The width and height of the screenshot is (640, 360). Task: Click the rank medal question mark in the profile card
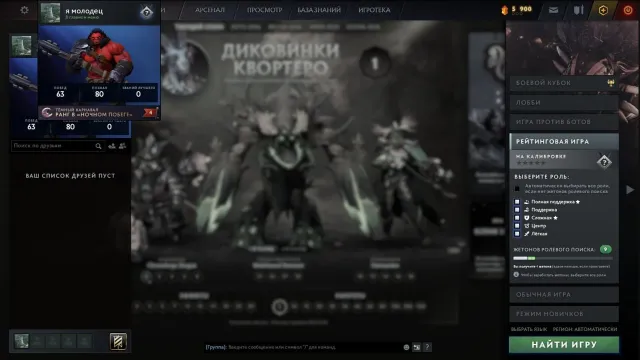(146, 12)
